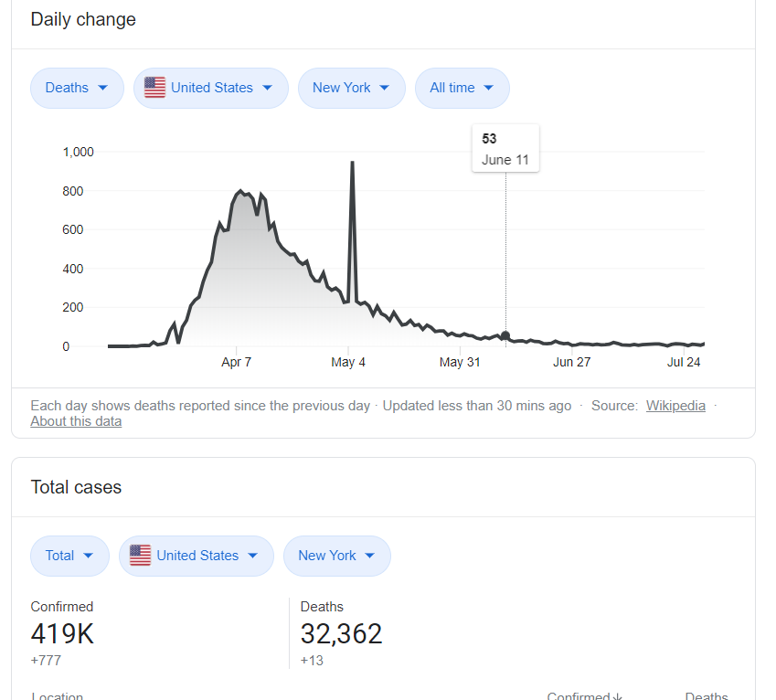The height and width of the screenshot is (700, 776).
Task: Click the Apr 7 date label on chart axis
Action: [236, 363]
